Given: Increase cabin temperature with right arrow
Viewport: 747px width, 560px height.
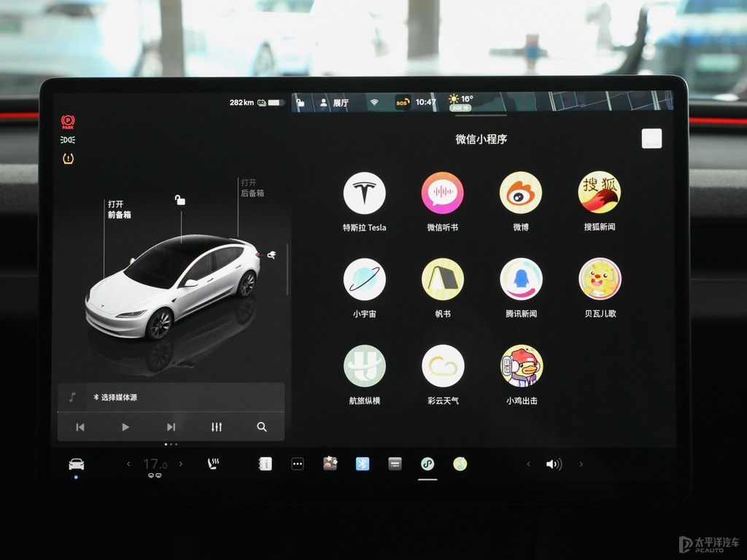Looking at the screenshot, I should pyautogui.click(x=181, y=463).
